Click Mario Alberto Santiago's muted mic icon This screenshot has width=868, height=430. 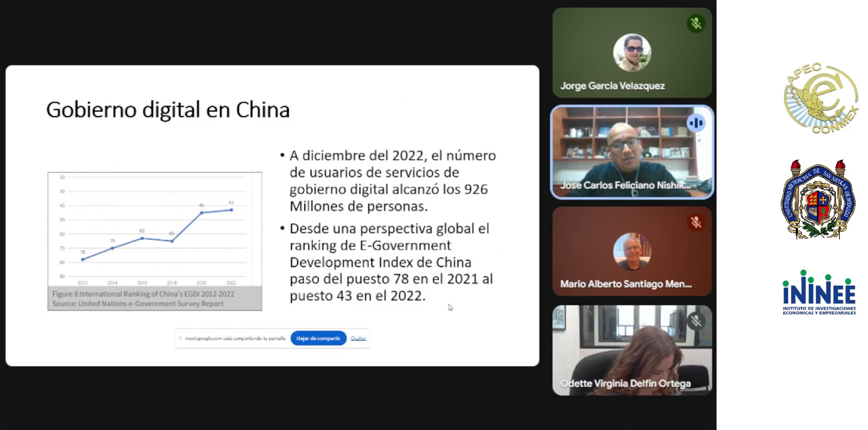coord(696,222)
